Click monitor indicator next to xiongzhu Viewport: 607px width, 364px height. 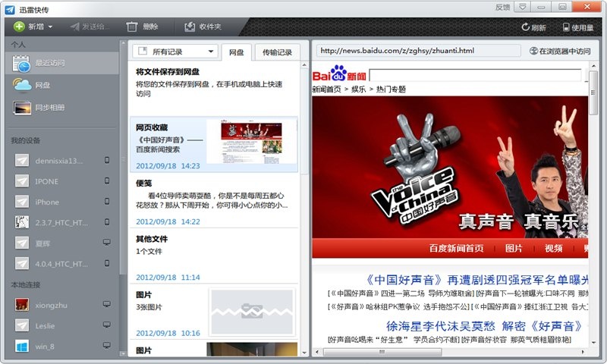pyautogui.click(x=107, y=304)
